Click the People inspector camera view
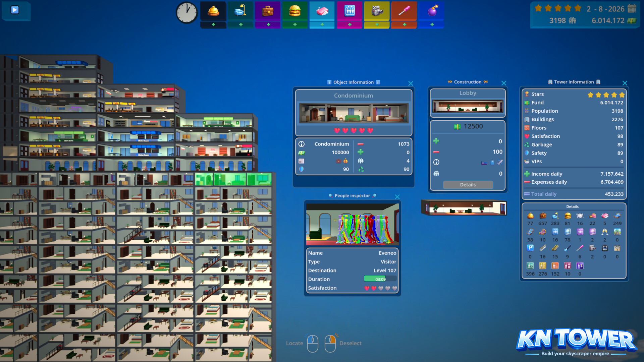Viewport: 644px width, 362px height. [353, 224]
